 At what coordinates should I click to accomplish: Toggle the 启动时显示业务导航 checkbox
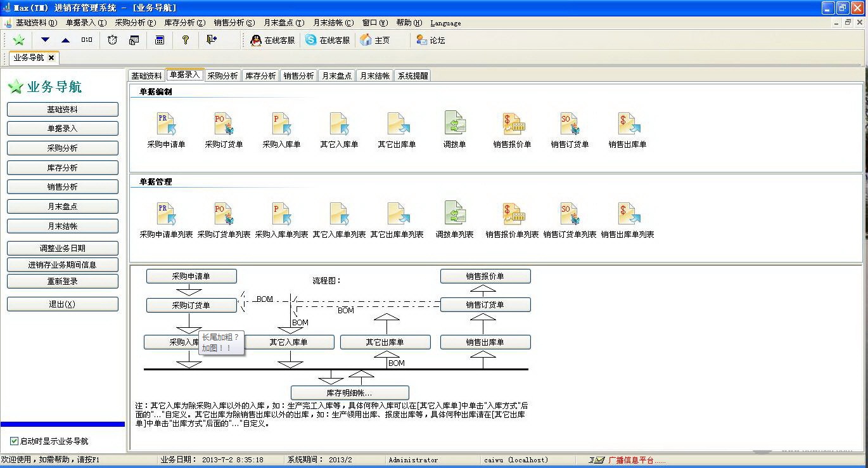14,441
